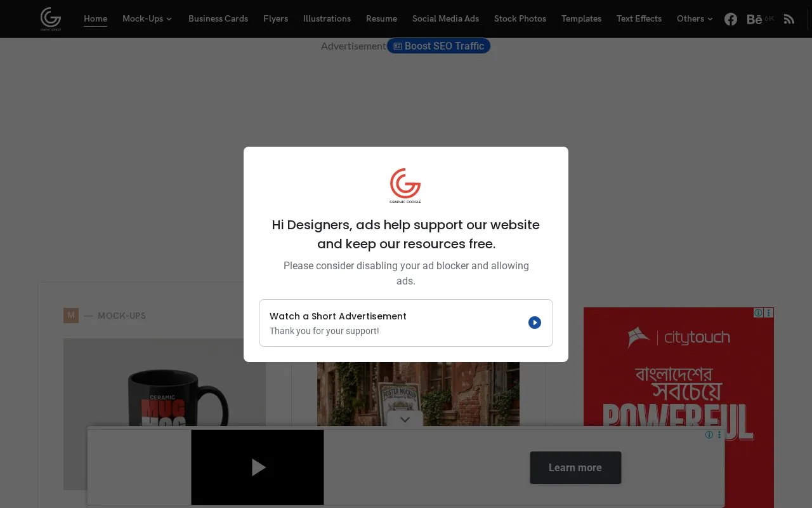
Task: Collapse the bottom ad with the chevron
Action: tap(405, 420)
